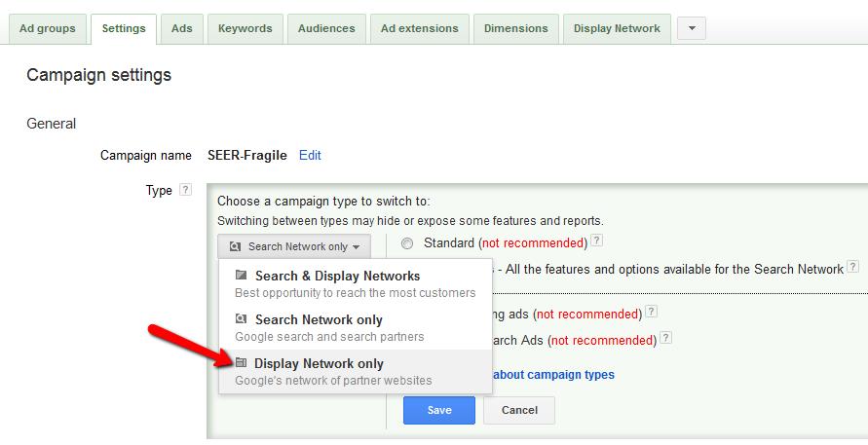Viewport: 868px width, 445px height.
Task: Switch to the Keywords tab
Action: 245,29
